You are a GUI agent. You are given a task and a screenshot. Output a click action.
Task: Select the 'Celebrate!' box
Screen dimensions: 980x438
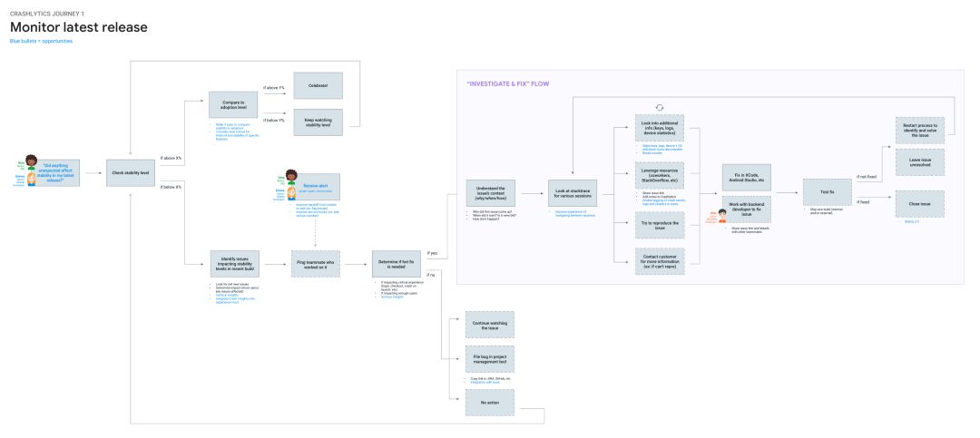pyautogui.click(x=318, y=85)
